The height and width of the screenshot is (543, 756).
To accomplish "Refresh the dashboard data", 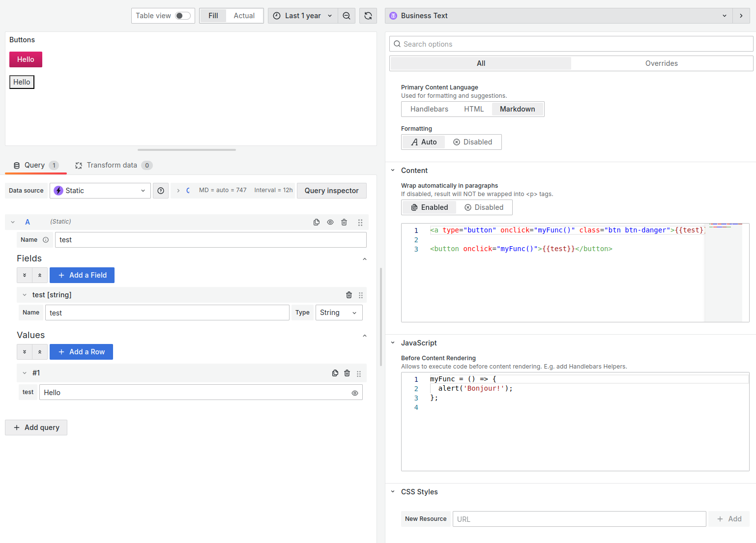I will (x=368, y=15).
